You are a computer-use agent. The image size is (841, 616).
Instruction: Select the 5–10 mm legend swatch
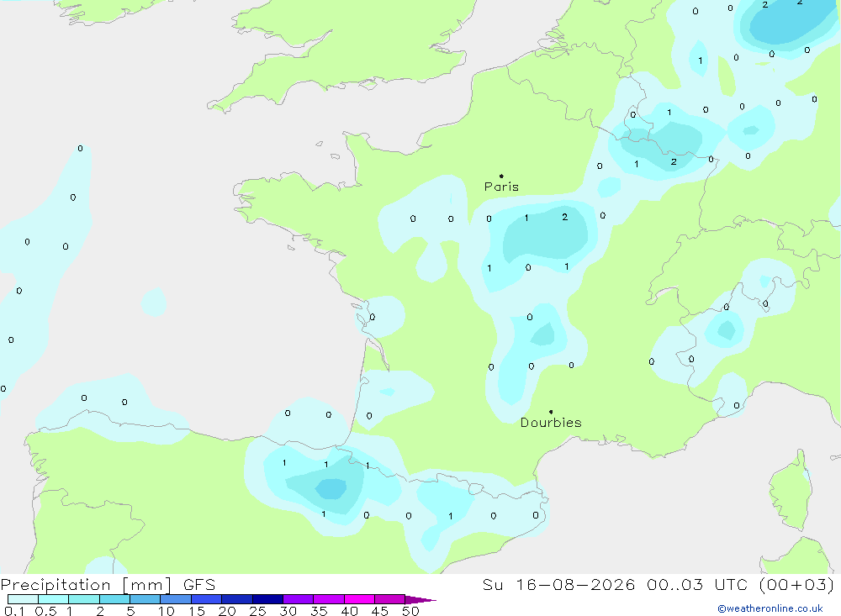[145, 599]
